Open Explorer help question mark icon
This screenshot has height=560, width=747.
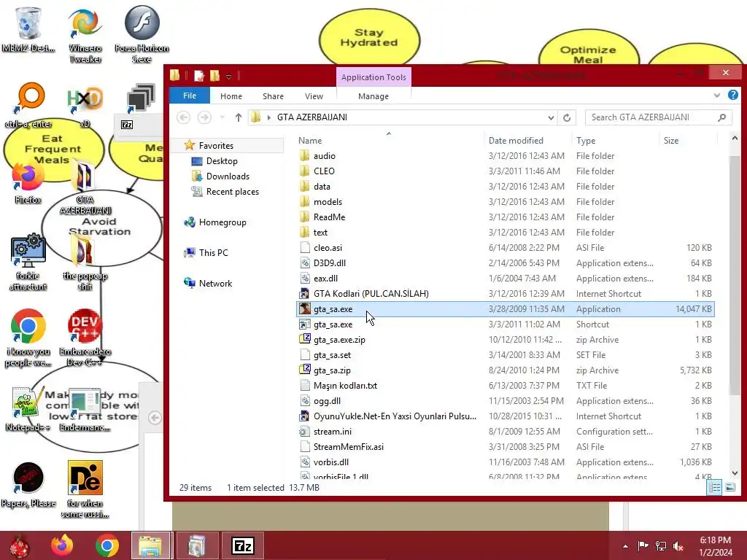click(x=732, y=96)
